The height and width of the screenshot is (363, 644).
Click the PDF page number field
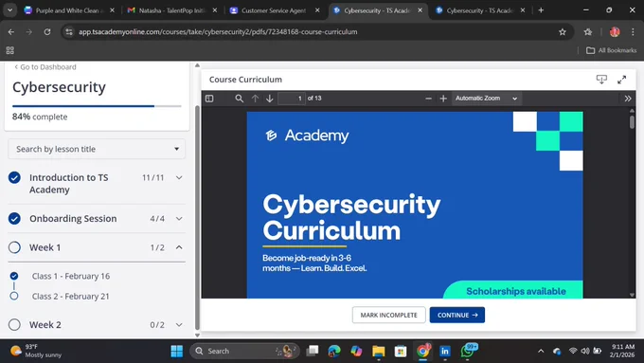(x=291, y=99)
